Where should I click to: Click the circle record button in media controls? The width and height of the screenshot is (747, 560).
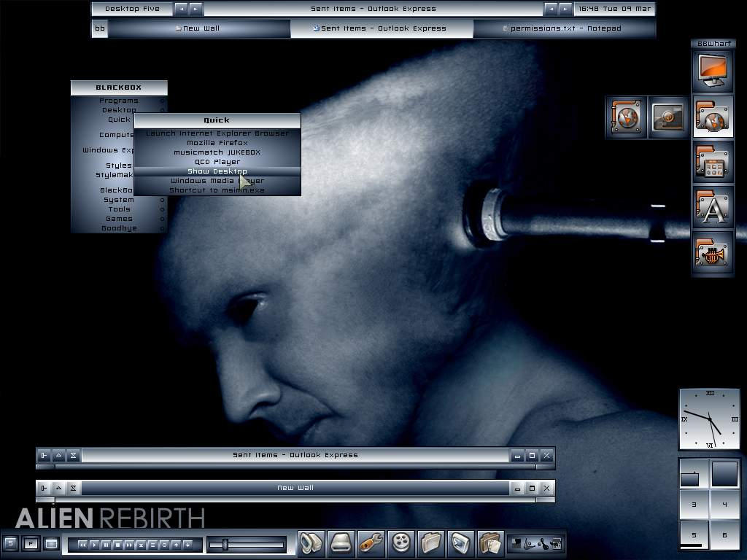[164, 545]
